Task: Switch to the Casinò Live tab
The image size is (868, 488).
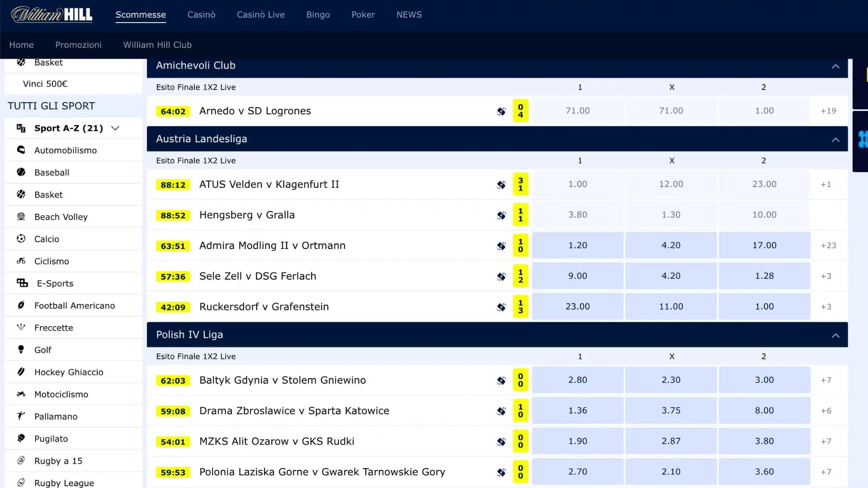Action: [260, 14]
